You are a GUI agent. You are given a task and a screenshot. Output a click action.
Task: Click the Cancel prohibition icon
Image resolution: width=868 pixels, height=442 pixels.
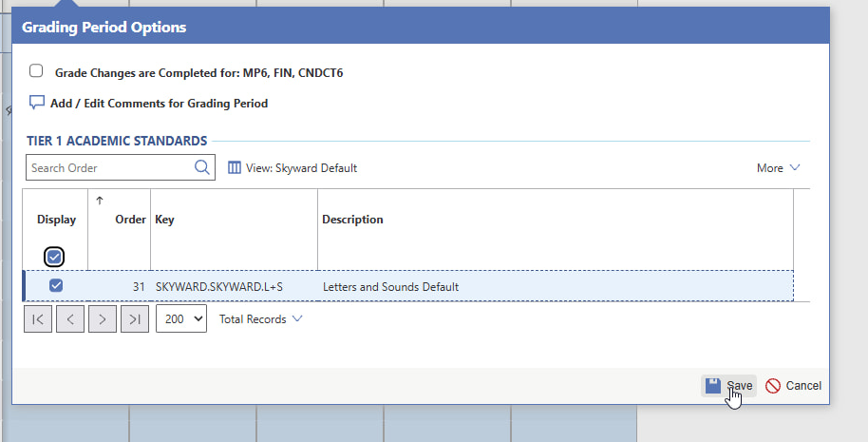point(773,386)
